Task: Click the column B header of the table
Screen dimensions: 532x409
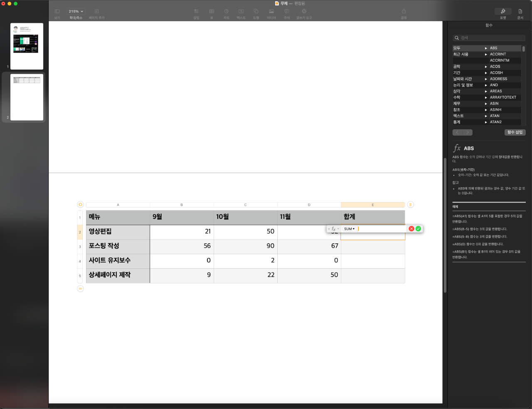Action: [182, 205]
